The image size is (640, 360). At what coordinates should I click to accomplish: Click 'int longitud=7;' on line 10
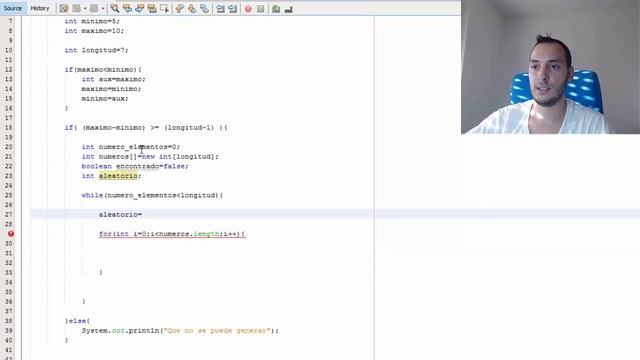point(96,50)
